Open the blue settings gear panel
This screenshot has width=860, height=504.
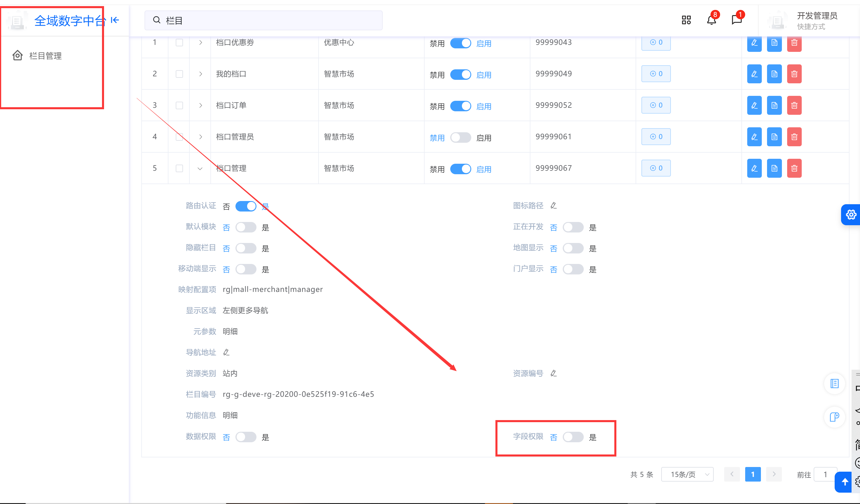[x=850, y=215]
